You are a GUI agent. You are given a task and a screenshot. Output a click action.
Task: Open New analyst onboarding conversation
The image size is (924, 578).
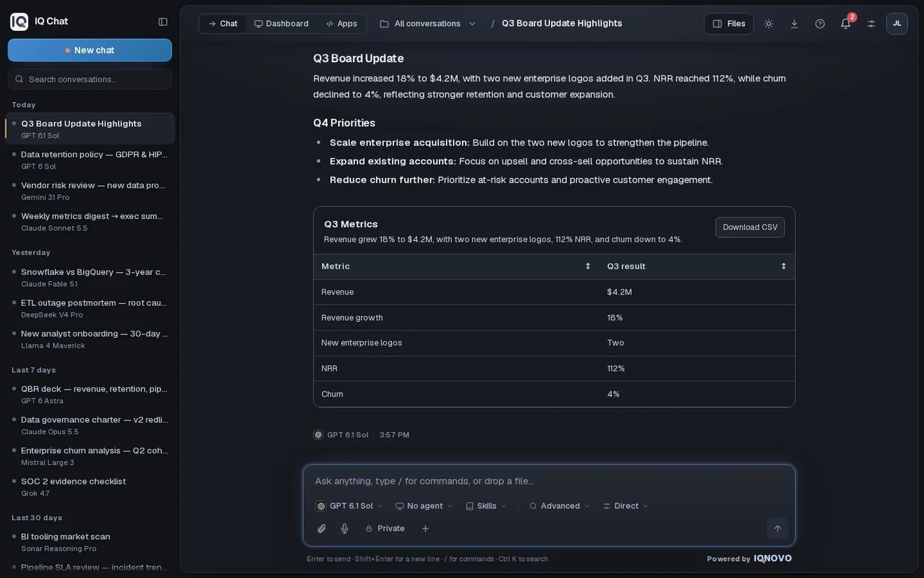click(90, 339)
